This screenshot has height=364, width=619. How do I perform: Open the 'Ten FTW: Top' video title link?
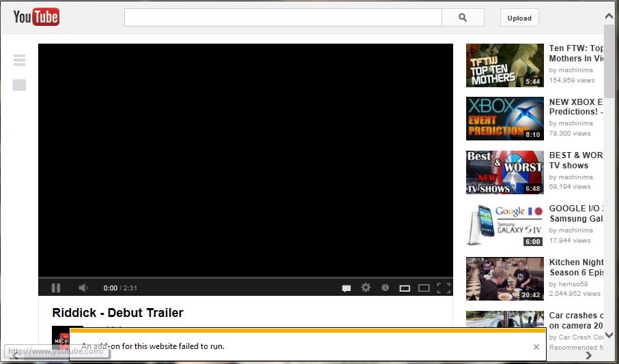tap(576, 53)
